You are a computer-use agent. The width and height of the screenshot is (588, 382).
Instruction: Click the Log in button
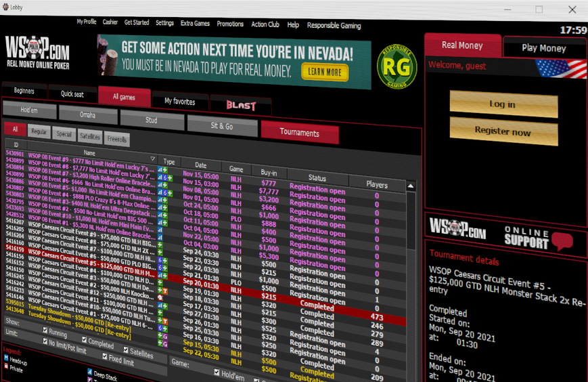pos(503,104)
